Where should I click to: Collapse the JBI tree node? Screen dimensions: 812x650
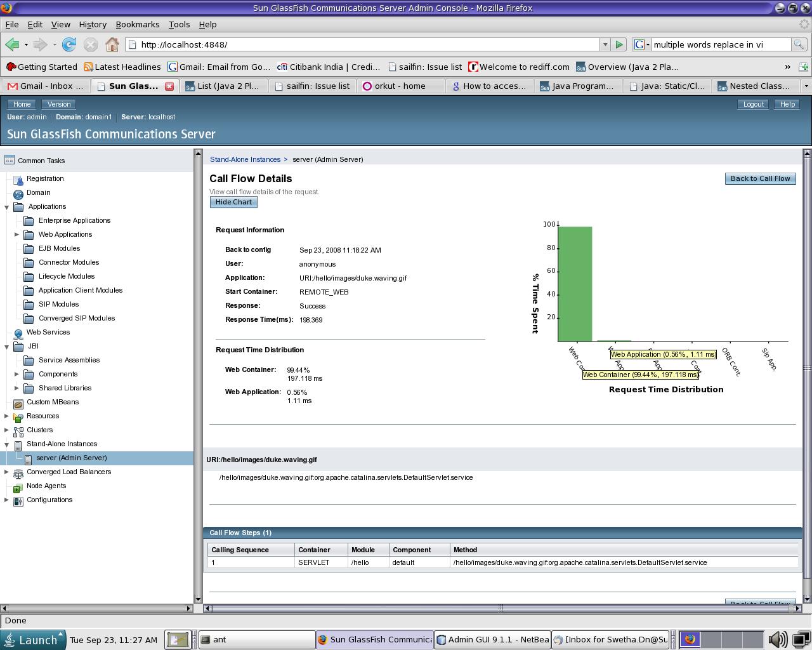click(x=7, y=347)
